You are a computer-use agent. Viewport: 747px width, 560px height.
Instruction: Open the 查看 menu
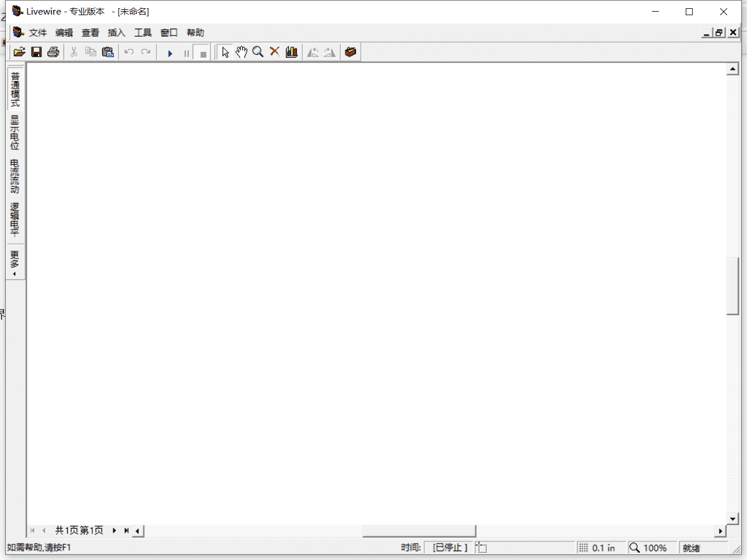point(90,33)
